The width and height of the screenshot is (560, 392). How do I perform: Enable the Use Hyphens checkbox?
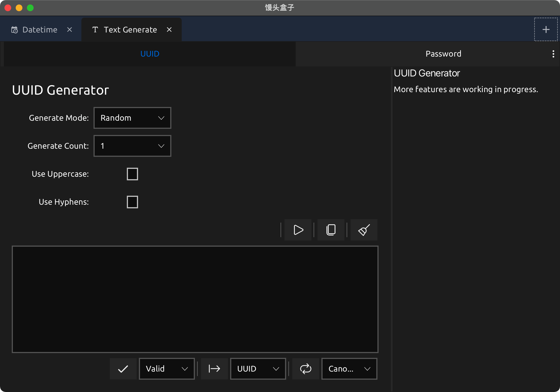132,202
